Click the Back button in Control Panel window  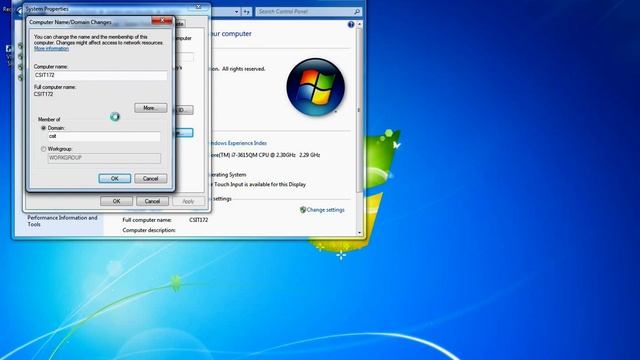[19, 12]
